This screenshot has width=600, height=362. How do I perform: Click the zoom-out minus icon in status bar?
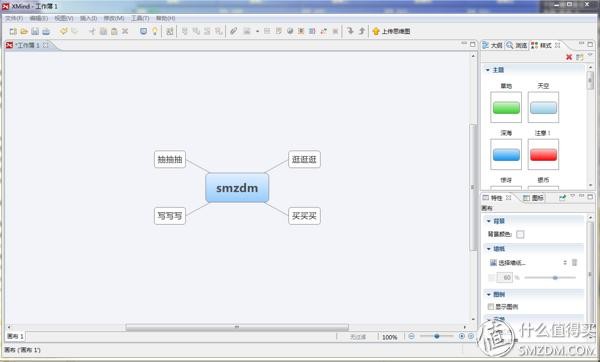click(411, 336)
